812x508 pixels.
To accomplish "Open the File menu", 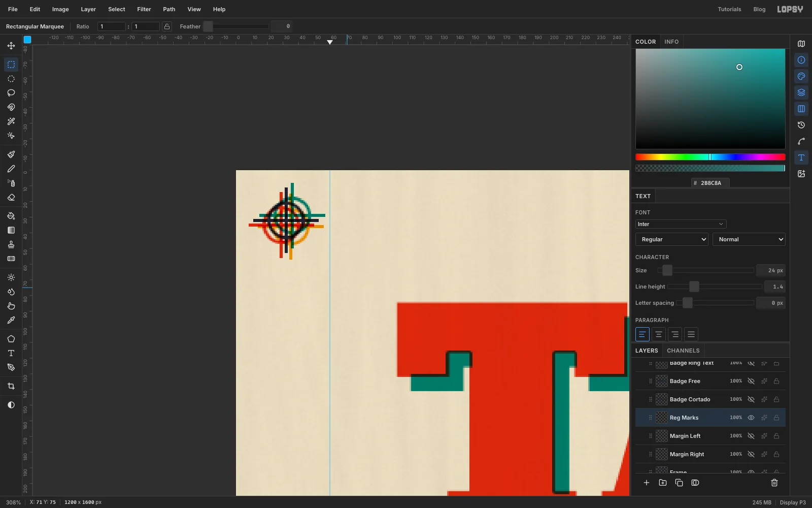I will (x=13, y=9).
